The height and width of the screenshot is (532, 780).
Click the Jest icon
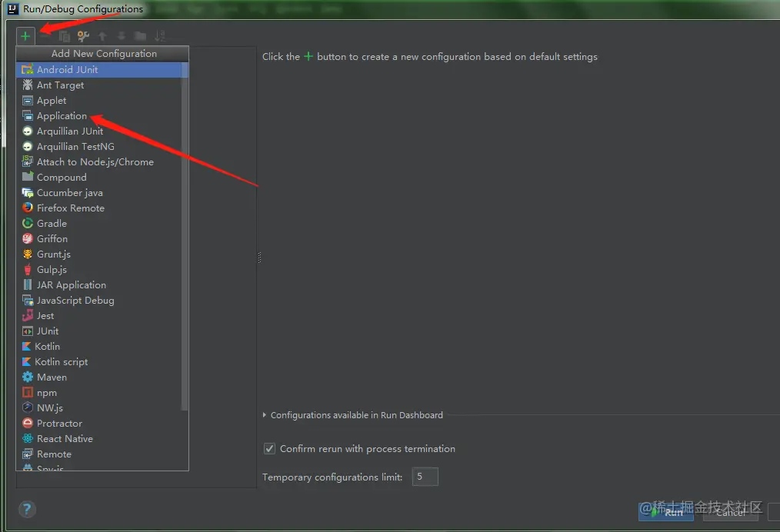(x=28, y=315)
